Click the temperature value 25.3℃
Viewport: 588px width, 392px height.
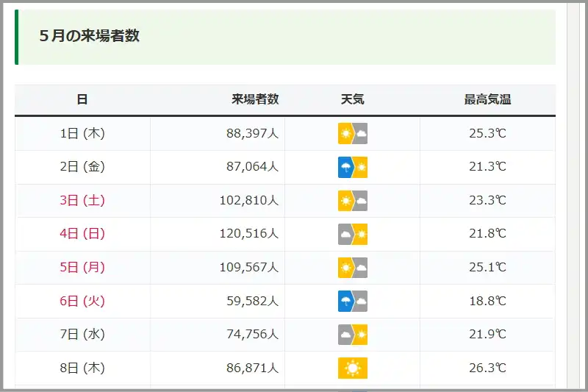487,134
